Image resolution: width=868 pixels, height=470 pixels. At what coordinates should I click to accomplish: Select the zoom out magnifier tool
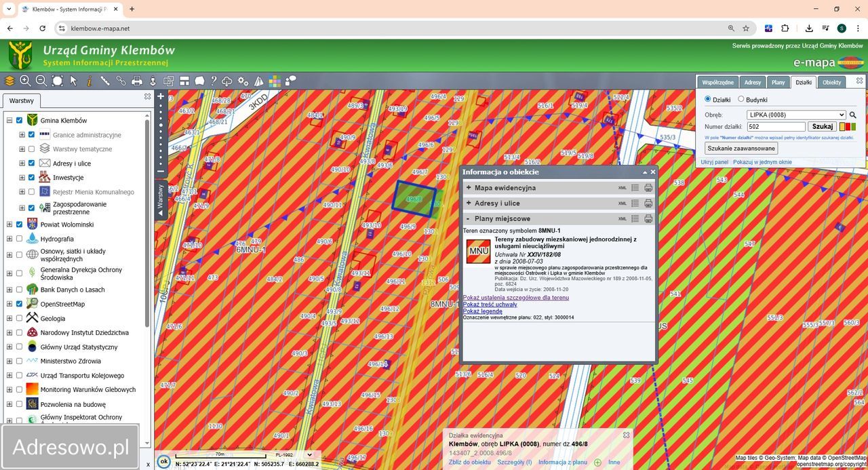pos(41,81)
